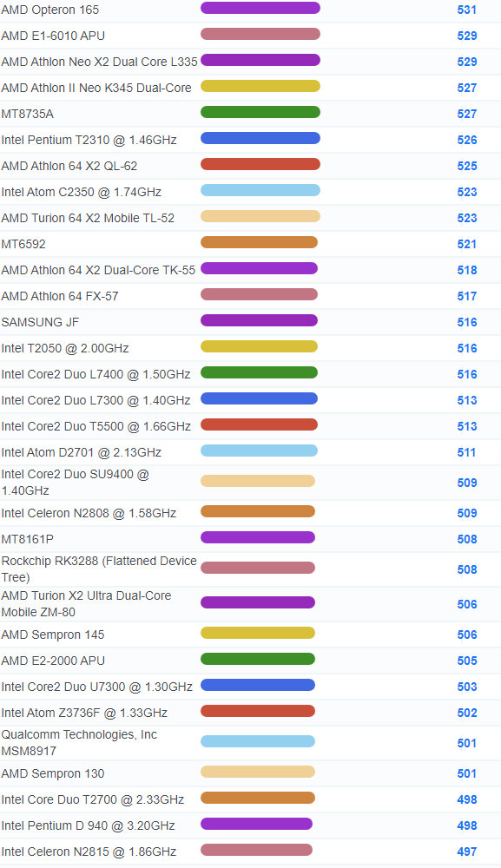Open the AMD Opteron 165 entry
Image resolution: width=501 pixels, height=868 pixels.
click(x=50, y=10)
